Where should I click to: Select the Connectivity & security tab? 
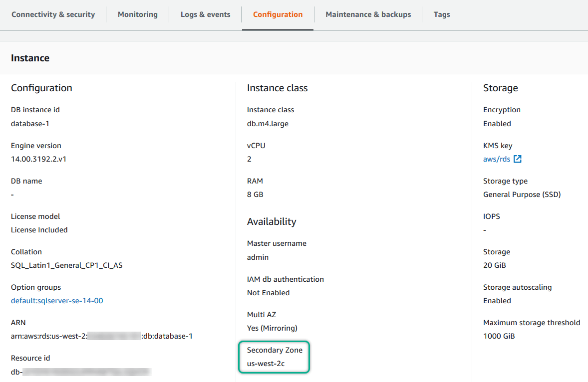53,14
